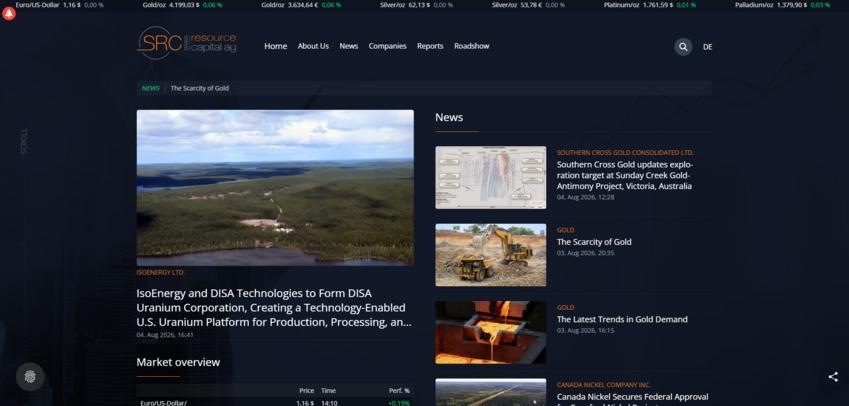Open the Home menu item
Viewport: 849px width, 406px height.
[276, 46]
